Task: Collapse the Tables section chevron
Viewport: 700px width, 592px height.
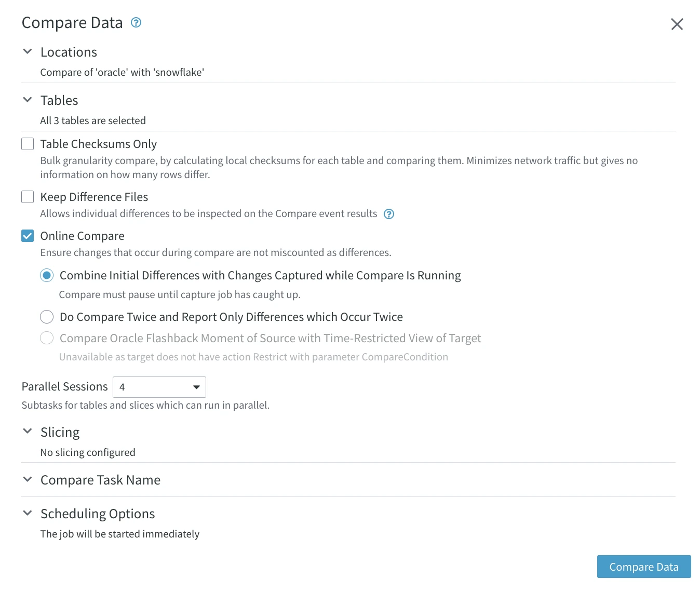Action: 28,100
